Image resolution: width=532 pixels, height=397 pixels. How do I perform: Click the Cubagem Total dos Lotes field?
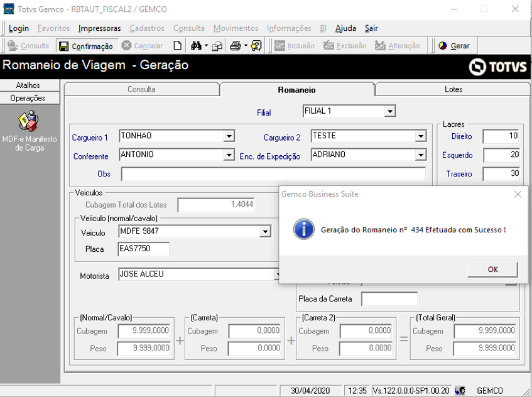[x=216, y=205]
